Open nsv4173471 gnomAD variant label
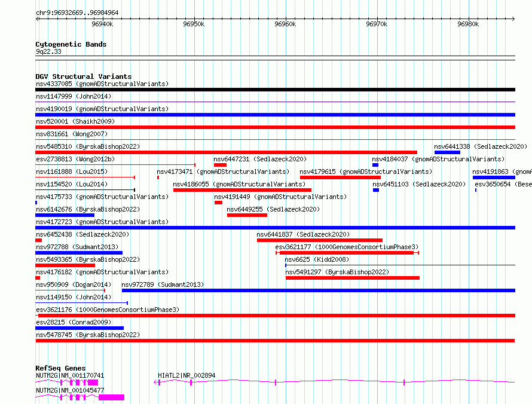This screenshot has height=404, width=532. coord(223,172)
